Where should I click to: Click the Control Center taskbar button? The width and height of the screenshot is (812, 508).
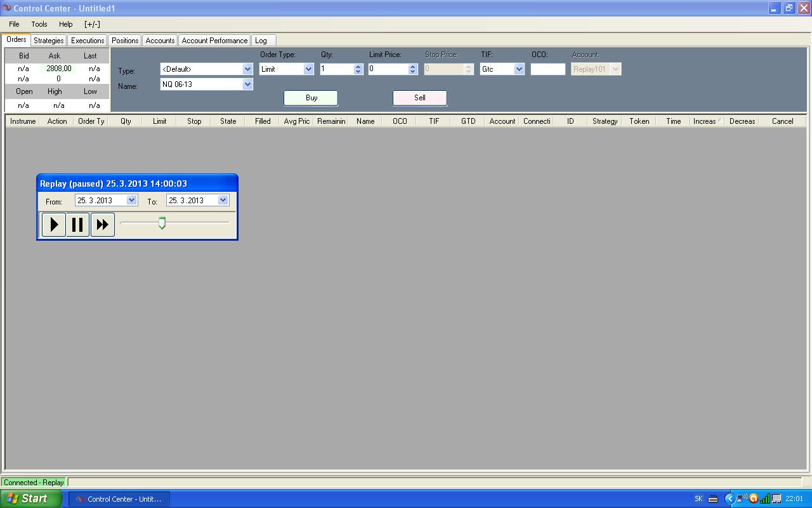coord(119,499)
